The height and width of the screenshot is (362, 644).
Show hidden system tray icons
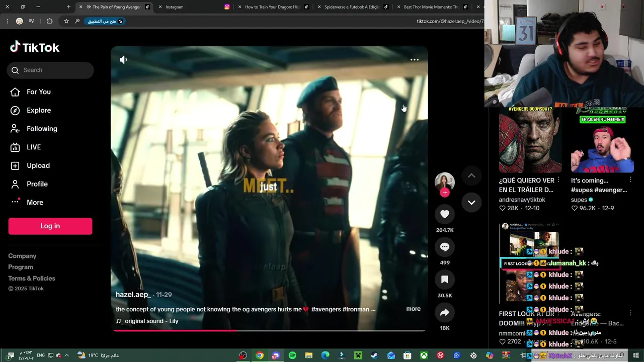pyautogui.click(x=66, y=355)
